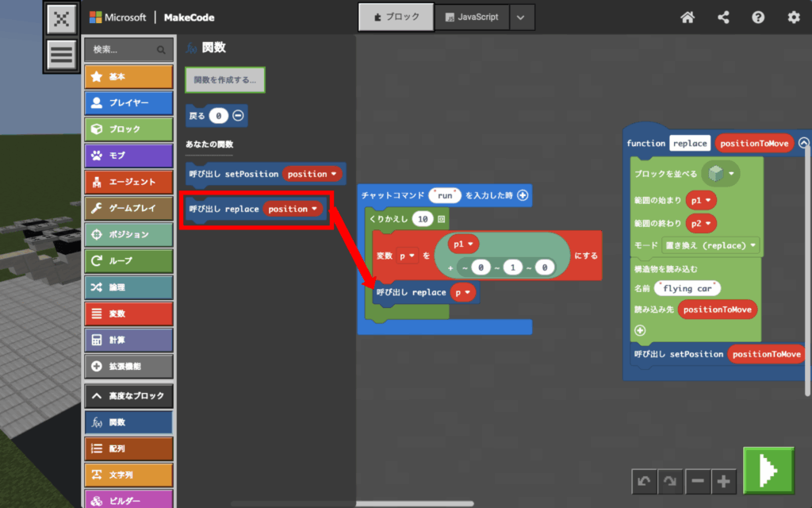Open Settings via the gear icon

(x=793, y=17)
